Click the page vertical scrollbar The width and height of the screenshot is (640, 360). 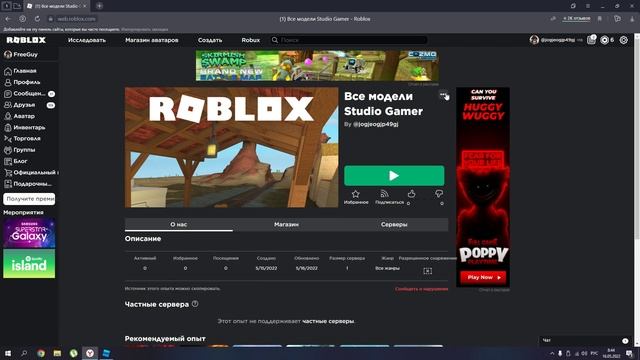pyautogui.click(x=636, y=139)
